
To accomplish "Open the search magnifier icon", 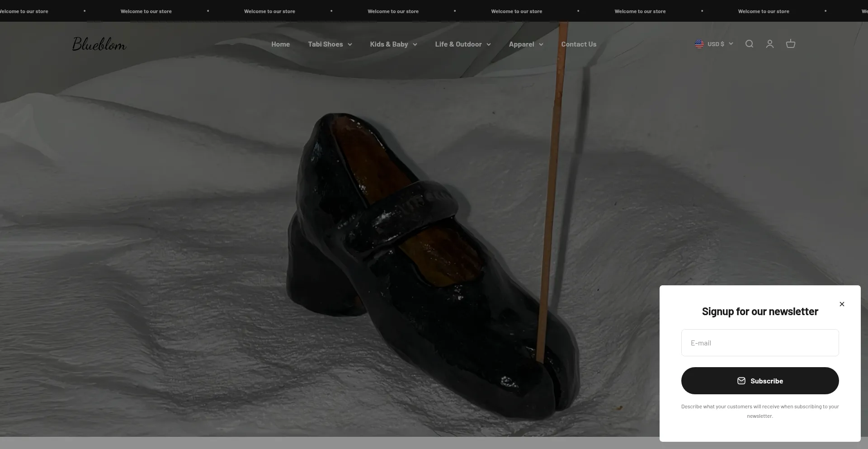I will coord(749,44).
